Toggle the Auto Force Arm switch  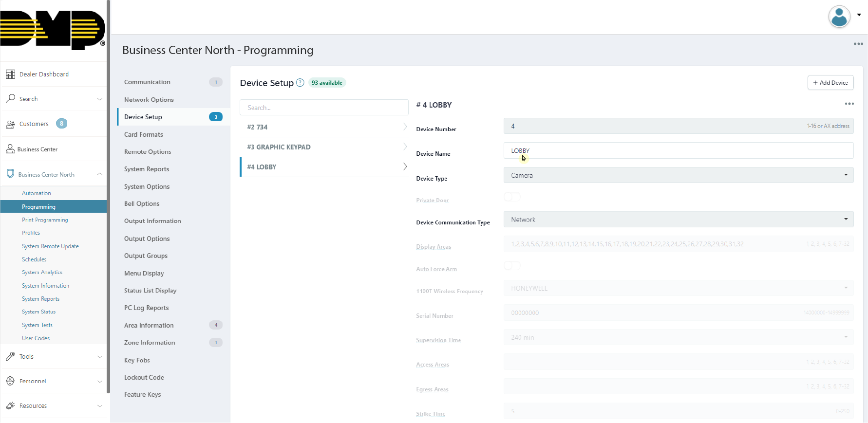(x=512, y=266)
